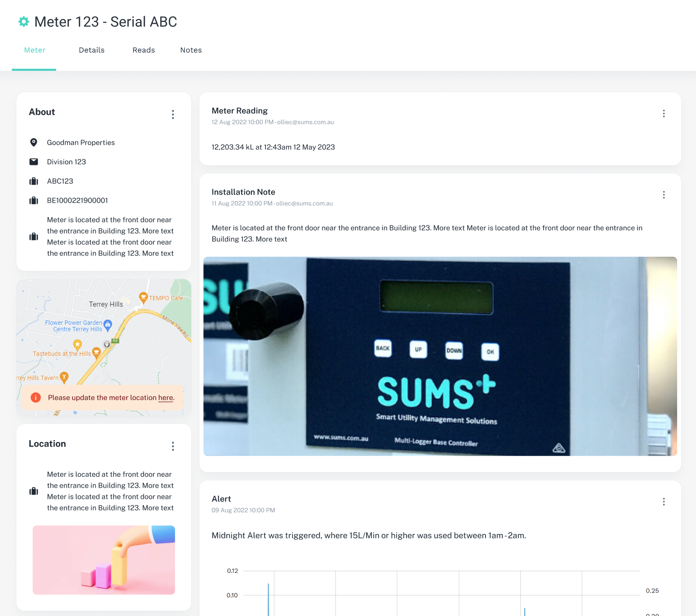Click the orange info icon in location warning
Viewport: 696px width, 616px height.
[36, 397]
